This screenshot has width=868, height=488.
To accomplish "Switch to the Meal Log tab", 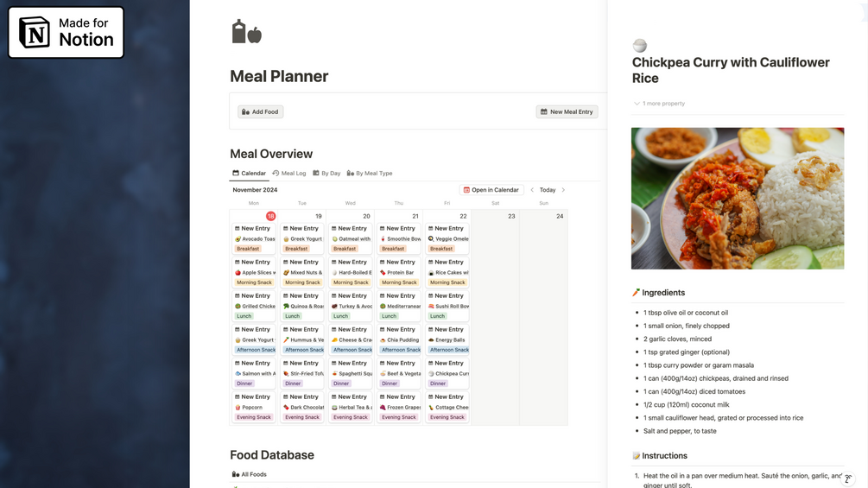I will click(x=289, y=174).
